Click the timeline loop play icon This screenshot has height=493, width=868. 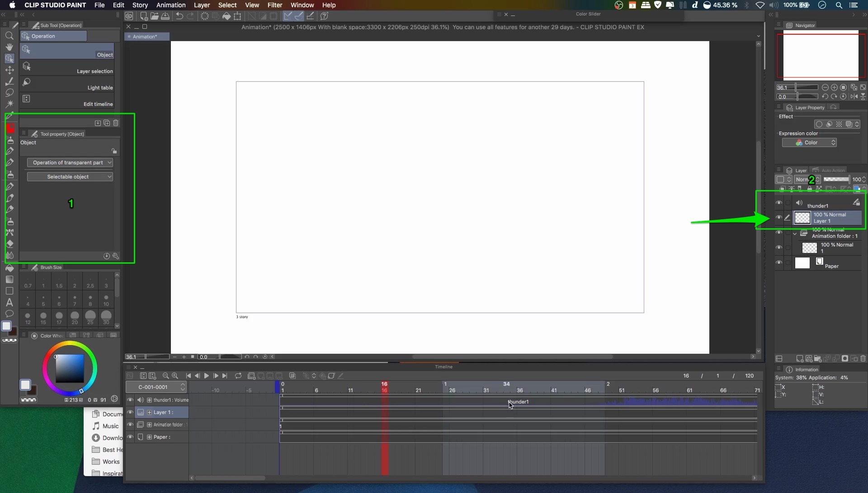click(x=238, y=376)
